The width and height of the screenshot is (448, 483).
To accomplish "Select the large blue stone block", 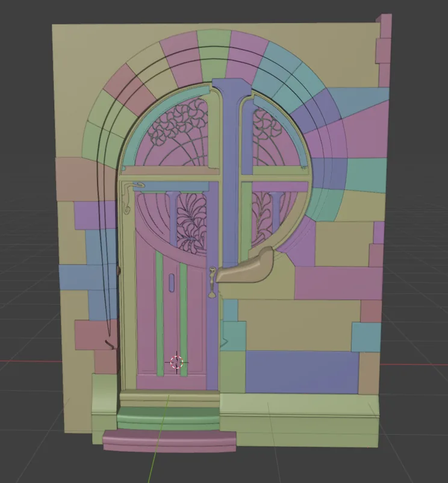I will pyautogui.click(x=302, y=372).
